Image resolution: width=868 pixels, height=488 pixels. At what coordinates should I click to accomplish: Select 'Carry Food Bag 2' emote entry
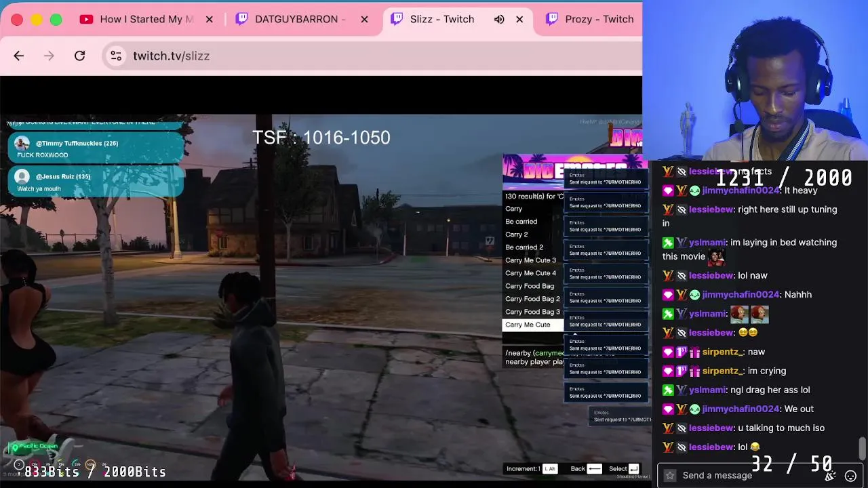[533, 299]
